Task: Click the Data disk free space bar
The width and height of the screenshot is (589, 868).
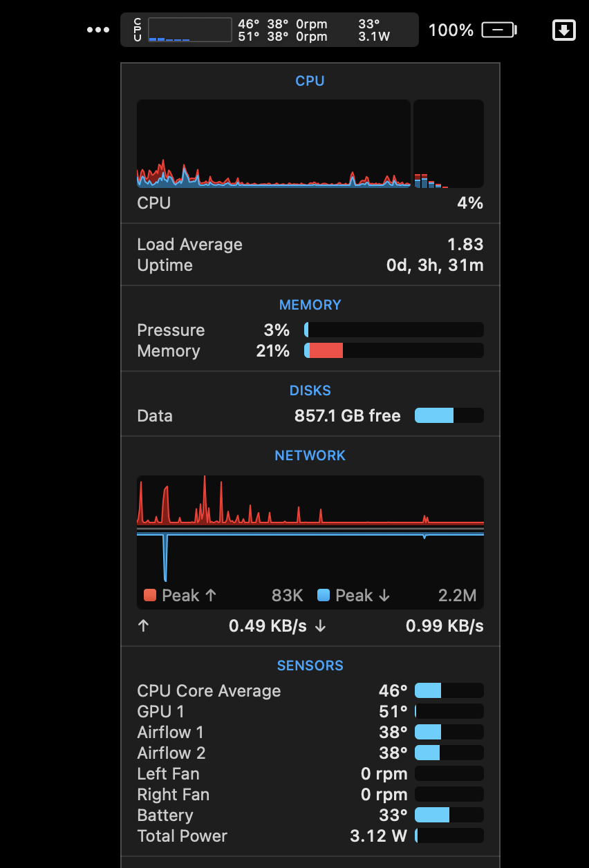Action: pos(449,415)
